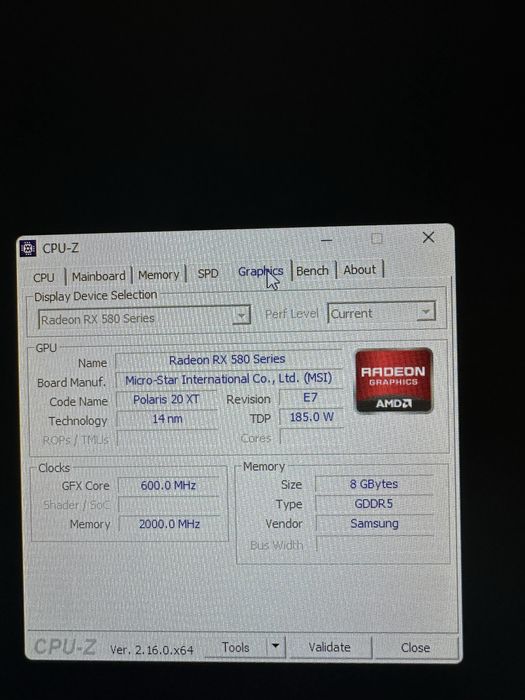Click the empty ROPs / TMUs field
The image size is (525, 700).
pos(168,439)
